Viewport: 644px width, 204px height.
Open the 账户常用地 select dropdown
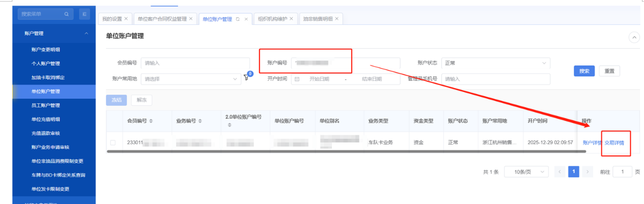pyautogui.click(x=191, y=79)
